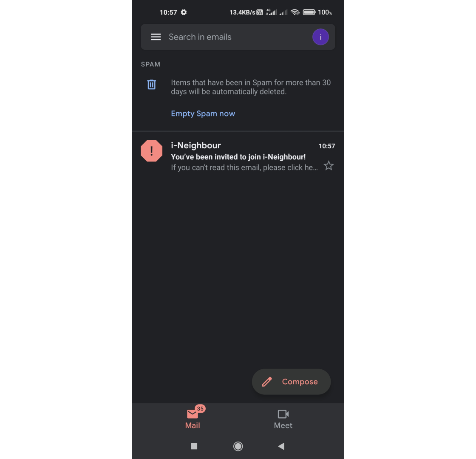Tap the Android back triangle

click(281, 446)
